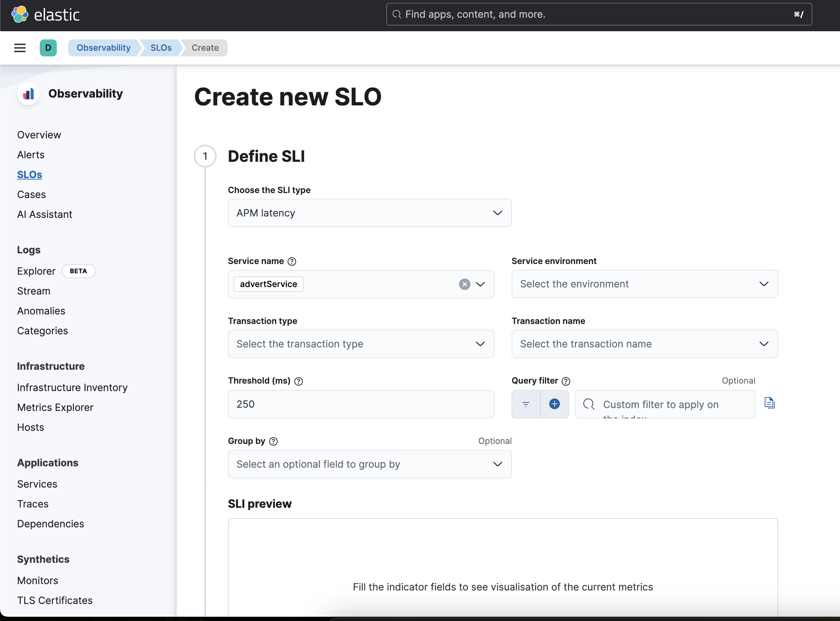Open Alerts in sidebar
The width and height of the screenshot is (840, 621).
point(31,155)
